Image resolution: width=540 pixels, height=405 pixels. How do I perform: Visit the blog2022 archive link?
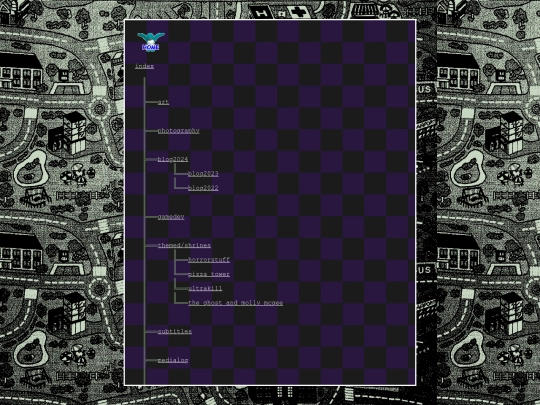pyautogui.click(x=203, y=188)
